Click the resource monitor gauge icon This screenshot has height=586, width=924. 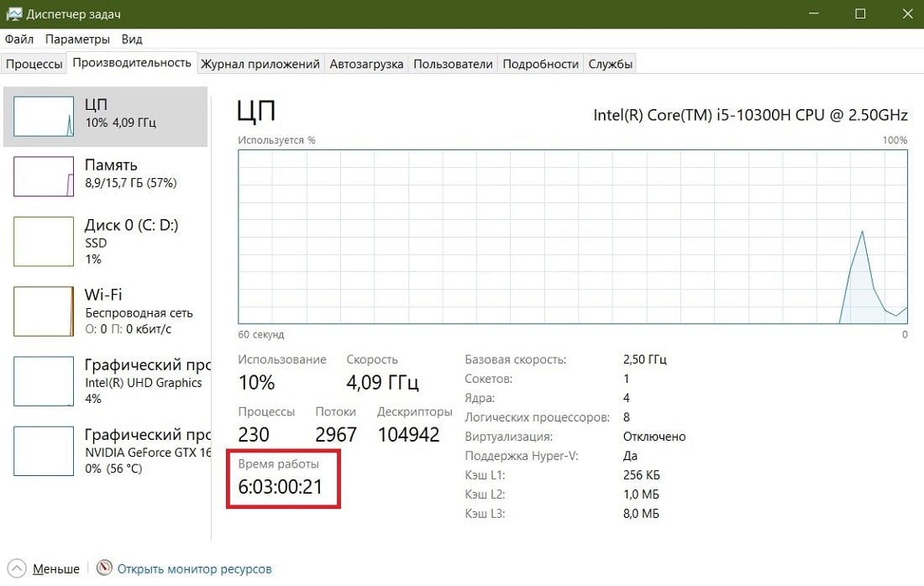[x=104, y=568]
